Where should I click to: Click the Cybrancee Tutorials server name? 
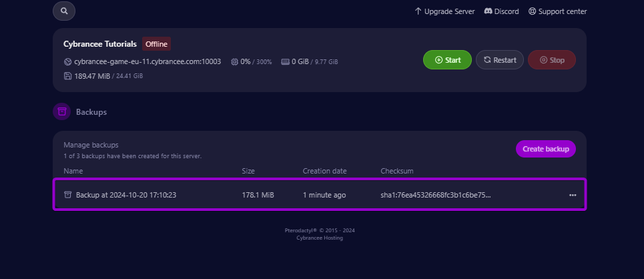(x=100, y=44)
